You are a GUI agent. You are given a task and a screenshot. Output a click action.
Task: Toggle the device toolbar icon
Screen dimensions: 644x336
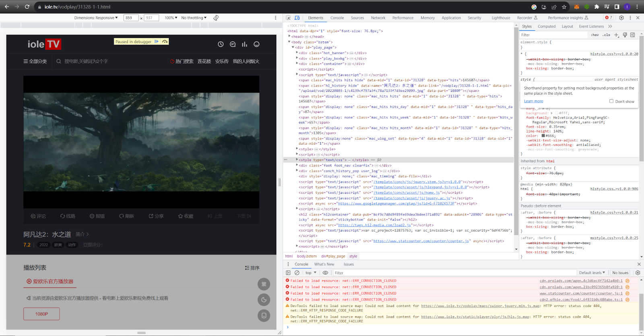pos(297,18)
